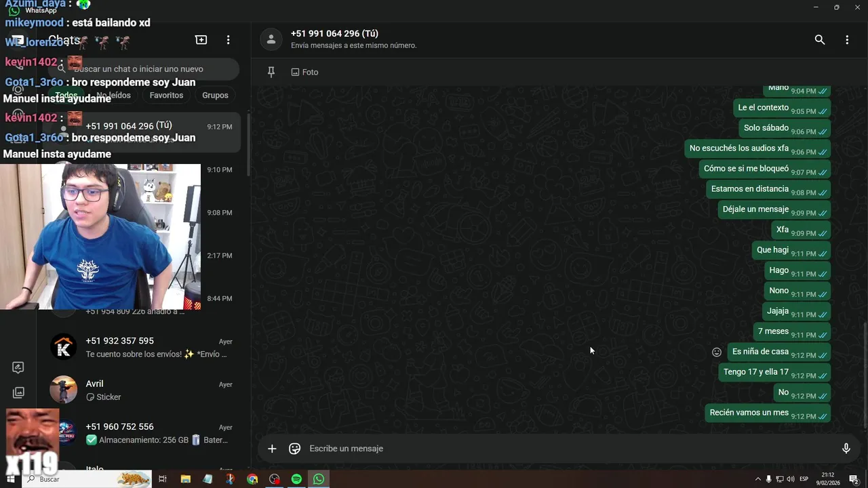868x488 pixels.
Task: Open OBS Studio from the taskbar
Action: [x=275, y=479]
